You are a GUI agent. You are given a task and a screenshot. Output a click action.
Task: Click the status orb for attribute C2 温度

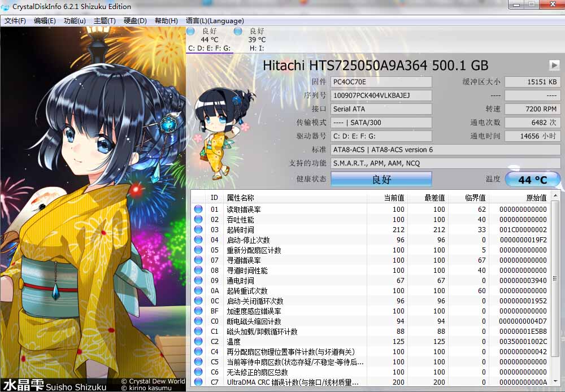[x=198, y=342]
